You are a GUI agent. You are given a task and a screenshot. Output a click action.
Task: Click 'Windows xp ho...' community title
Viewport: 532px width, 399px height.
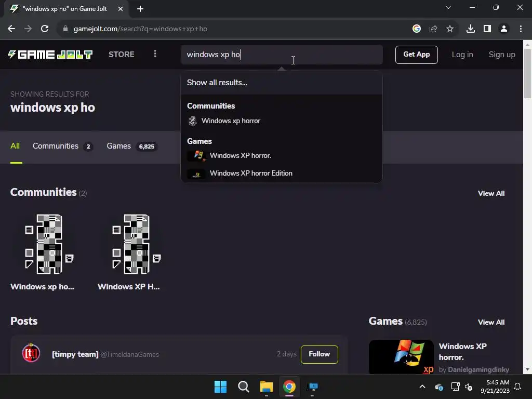pyautogui.click(x=42, y=287)
